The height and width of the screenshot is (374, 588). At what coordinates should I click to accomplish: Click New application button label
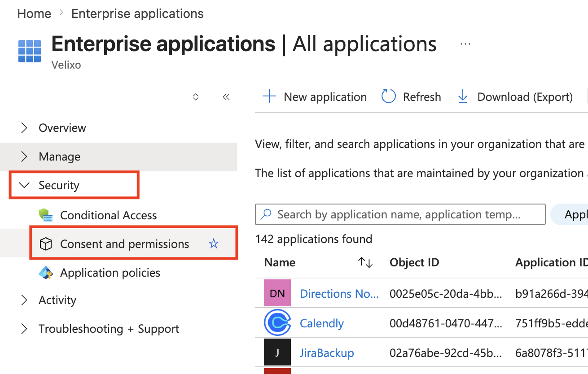325,97
